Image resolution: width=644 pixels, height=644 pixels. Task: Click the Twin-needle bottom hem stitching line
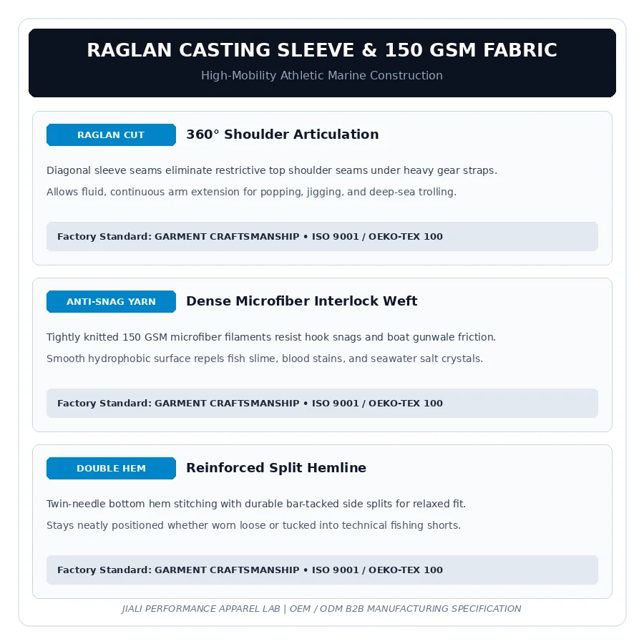256,504
